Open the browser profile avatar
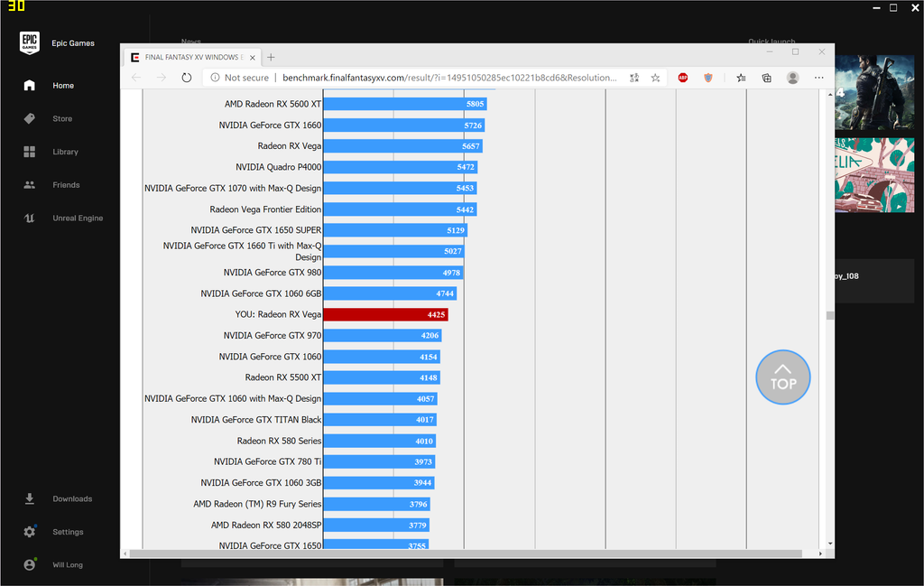The image size is (924, 586). pyautogui.click(x=792, y=78)
